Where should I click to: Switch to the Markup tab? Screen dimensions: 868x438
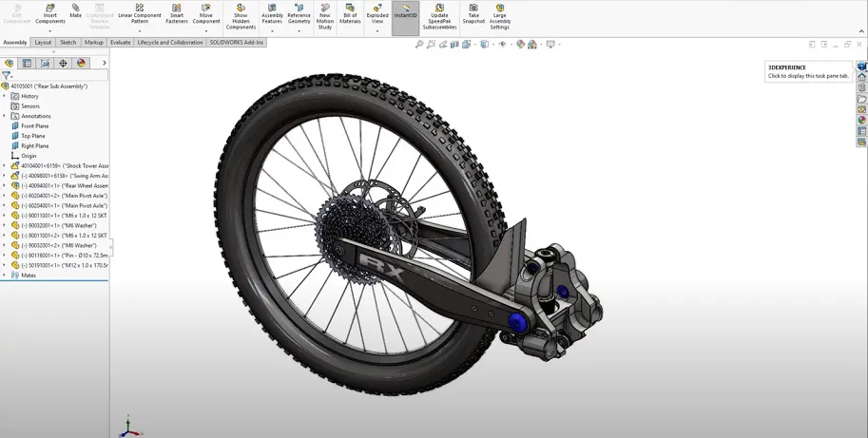coord(93,43)
